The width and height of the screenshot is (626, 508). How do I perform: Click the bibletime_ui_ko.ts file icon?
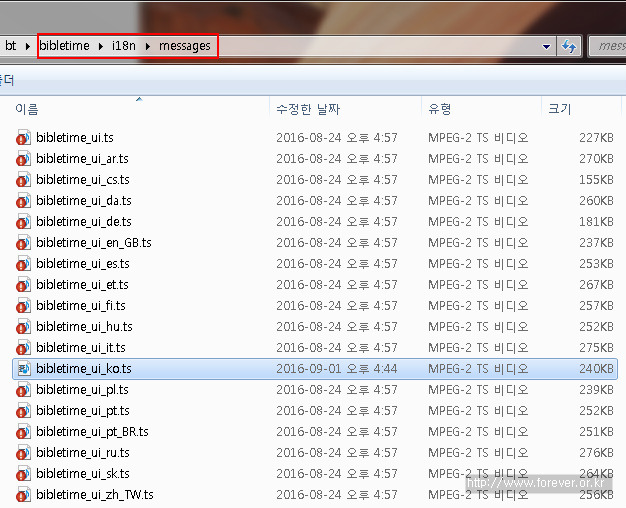click(x=23, y=369)
